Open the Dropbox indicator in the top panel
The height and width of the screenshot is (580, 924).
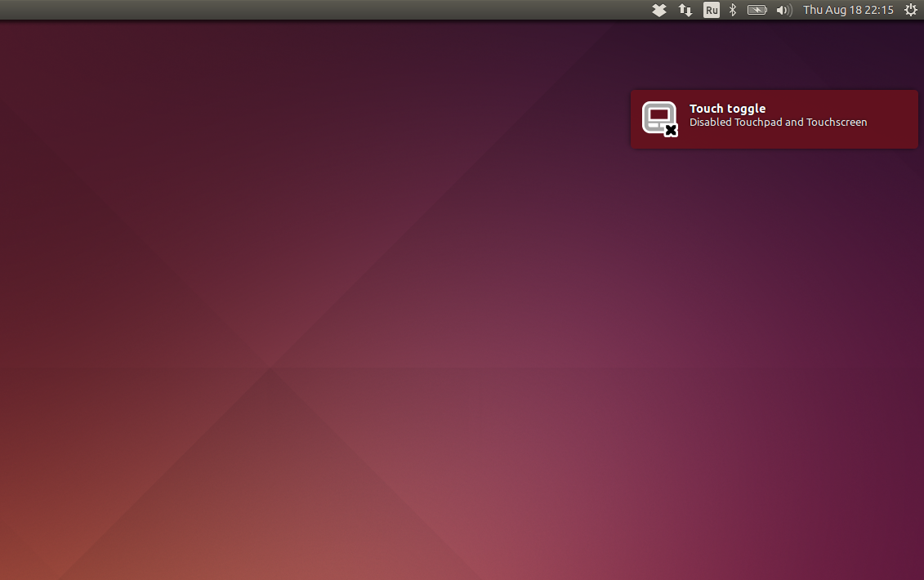click(658, 10)
